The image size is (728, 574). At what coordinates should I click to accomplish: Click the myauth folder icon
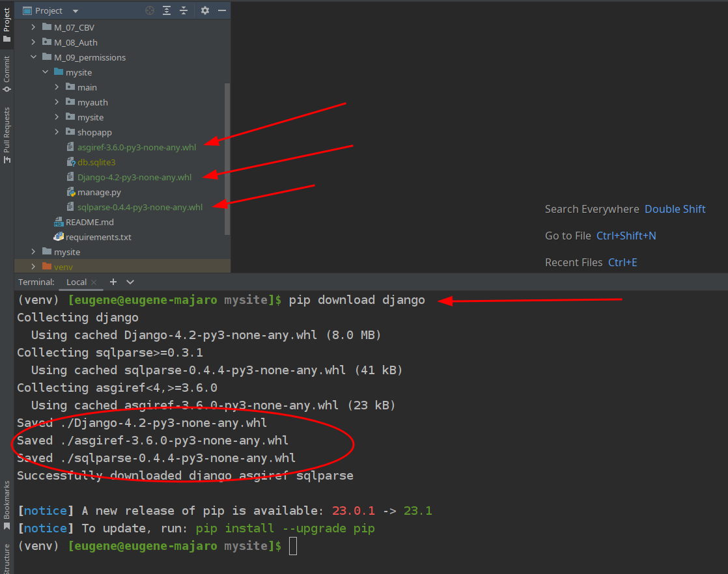pos(70,102)
